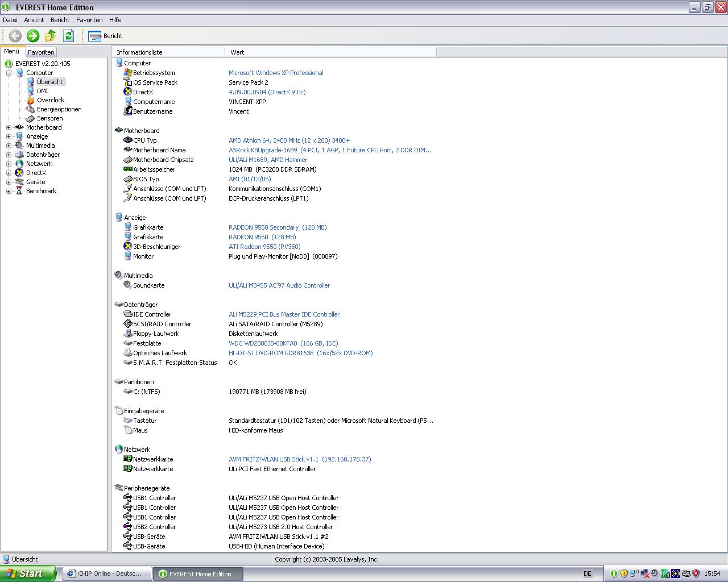Expand the Geräte tree node
Image resolution: width=728 pixels, height=582 pixels.
pos(9,182)
